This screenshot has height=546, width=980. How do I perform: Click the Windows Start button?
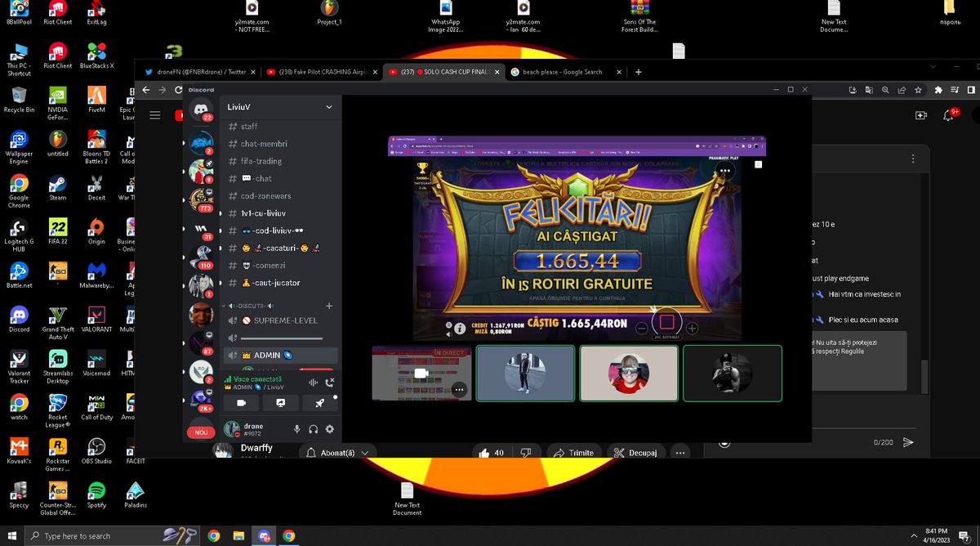12,536
